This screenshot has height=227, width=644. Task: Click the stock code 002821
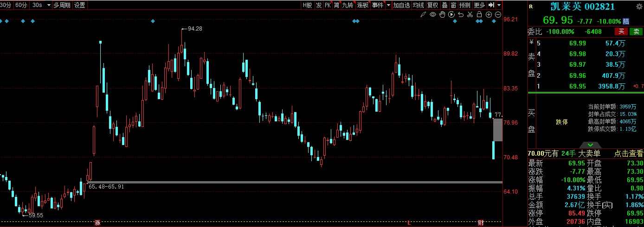pos(599,6)
